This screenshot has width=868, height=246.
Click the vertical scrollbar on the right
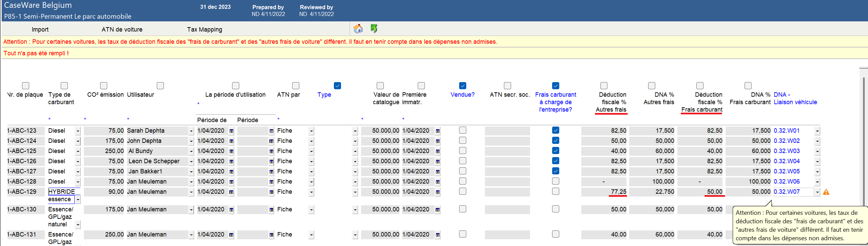pyautogui.click(x=864, y=136)
